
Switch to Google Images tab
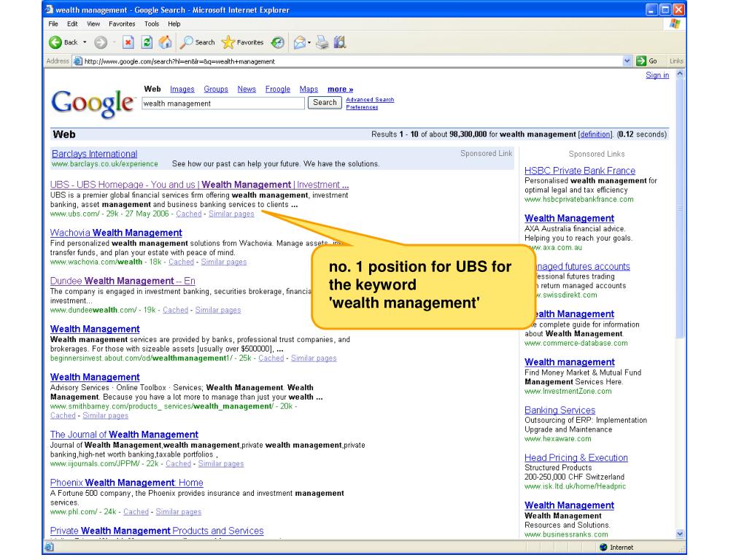click(182, 89)
